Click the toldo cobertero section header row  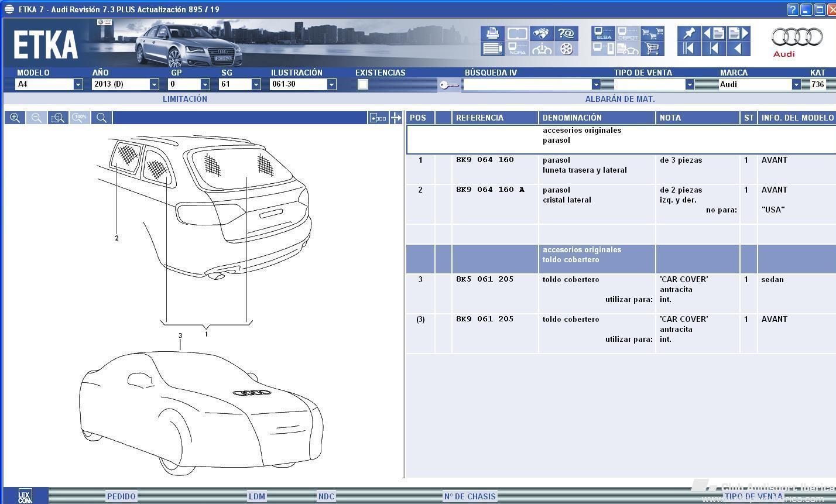(x=621, y=259)
